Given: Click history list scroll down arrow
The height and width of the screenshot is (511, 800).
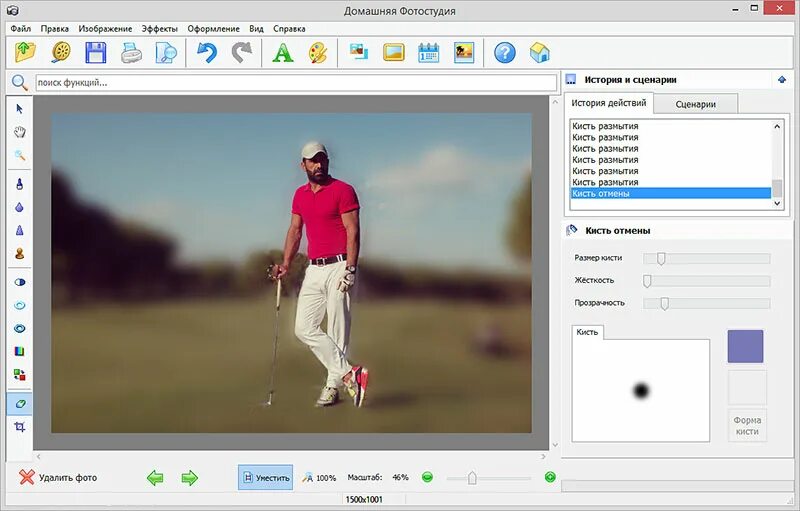Looking at the screenshot, I should point(777,203).
